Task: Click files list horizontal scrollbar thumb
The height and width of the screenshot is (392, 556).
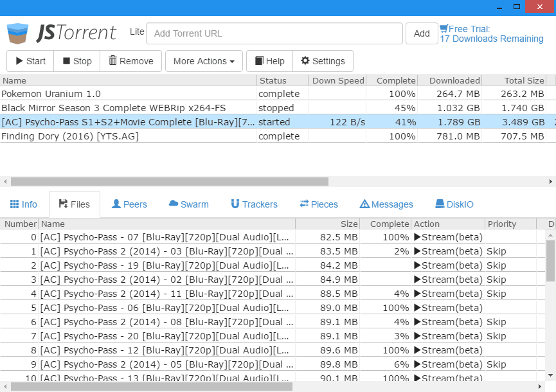Action: pyautogui.click(x=152, y=386)
